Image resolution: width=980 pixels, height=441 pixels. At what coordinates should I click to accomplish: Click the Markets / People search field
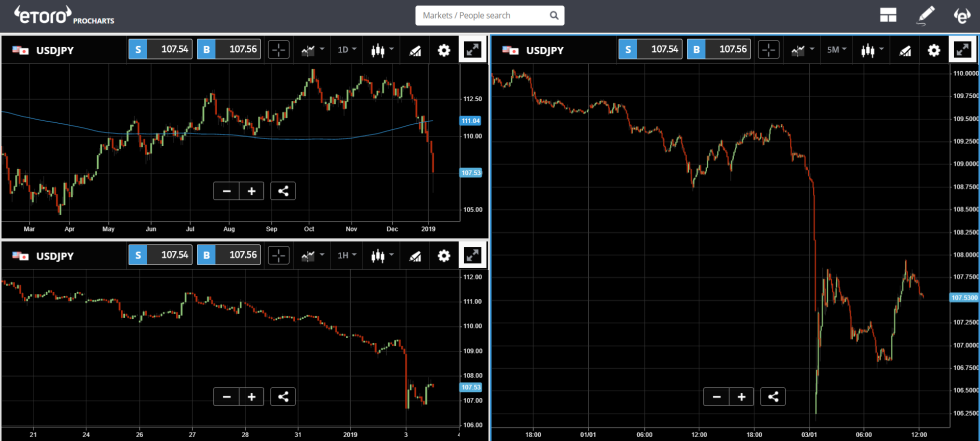pyautogui.click(x=480, y=16)
